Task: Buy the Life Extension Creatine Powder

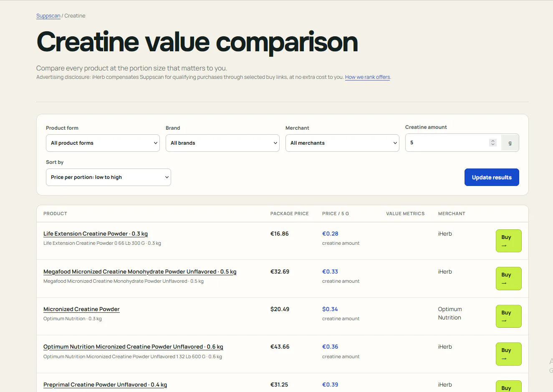Action: 508,241
